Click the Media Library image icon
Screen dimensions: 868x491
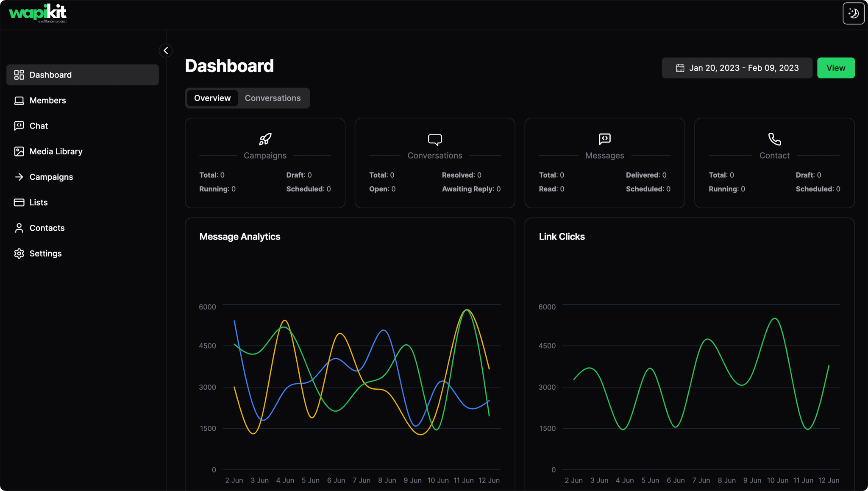coord(19,151)
